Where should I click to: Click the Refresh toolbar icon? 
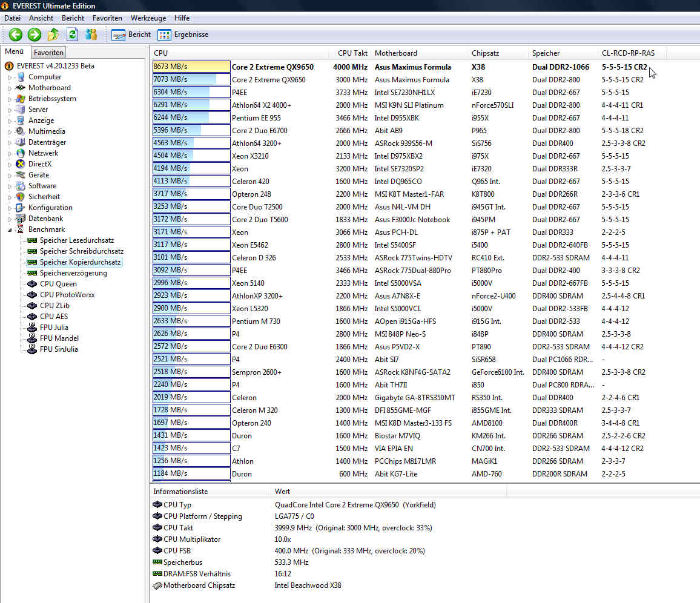click(x=72, y=35)
